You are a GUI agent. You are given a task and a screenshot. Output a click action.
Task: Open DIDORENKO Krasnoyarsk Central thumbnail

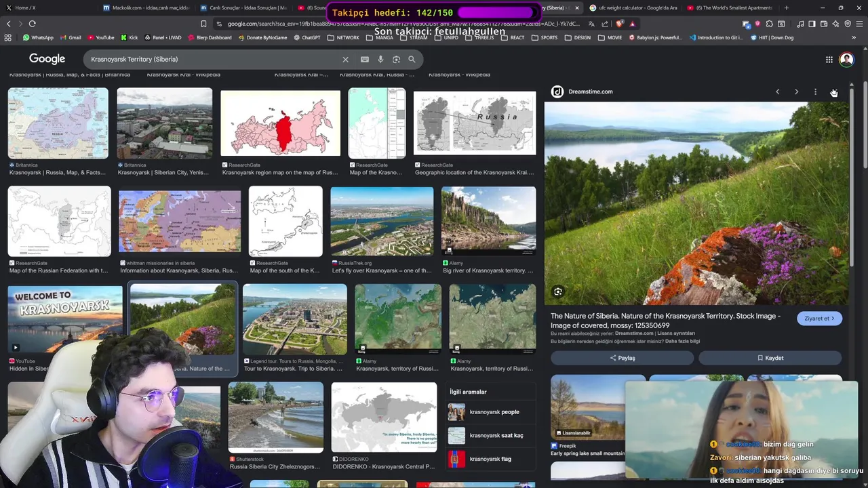384,418
